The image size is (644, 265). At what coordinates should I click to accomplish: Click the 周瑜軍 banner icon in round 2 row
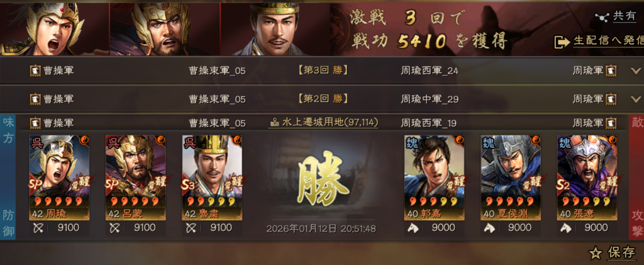pyautogui.click(x=611, y=99)
